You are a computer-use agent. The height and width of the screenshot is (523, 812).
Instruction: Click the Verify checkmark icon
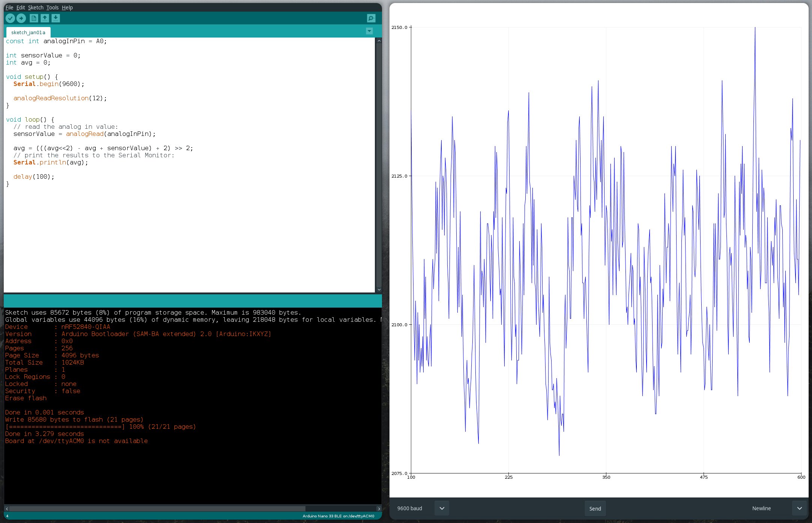pos(10,18)
